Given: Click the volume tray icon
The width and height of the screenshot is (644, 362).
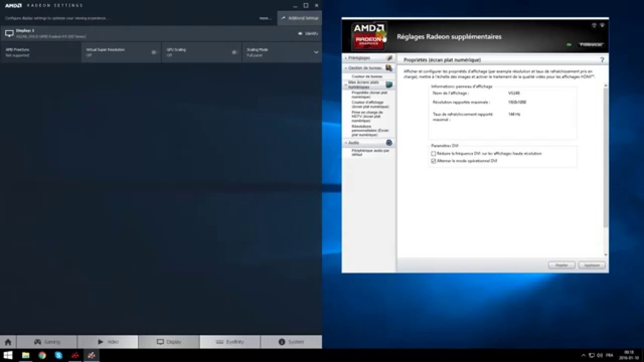Looking at the screenshot, I should [x=600, y=355].
